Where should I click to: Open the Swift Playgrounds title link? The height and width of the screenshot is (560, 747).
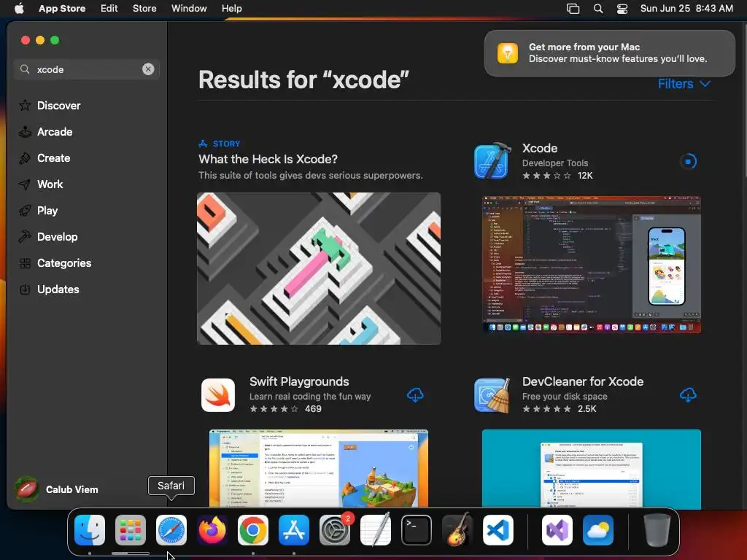point(299,381)
